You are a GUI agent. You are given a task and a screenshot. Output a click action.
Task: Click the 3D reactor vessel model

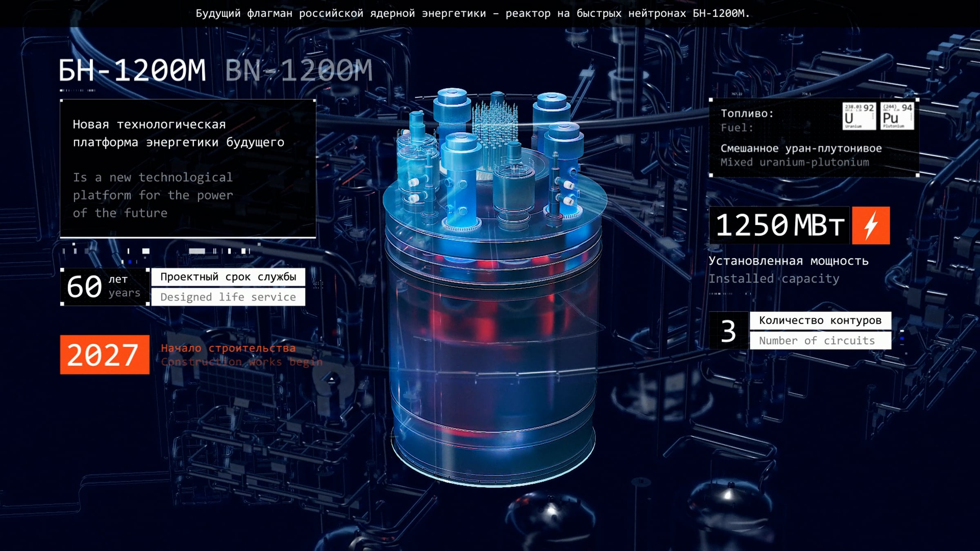pyautogui.click(x=493, y=327)
